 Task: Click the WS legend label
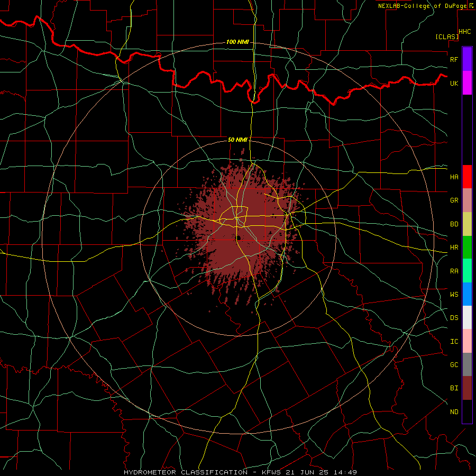[454, 295]
